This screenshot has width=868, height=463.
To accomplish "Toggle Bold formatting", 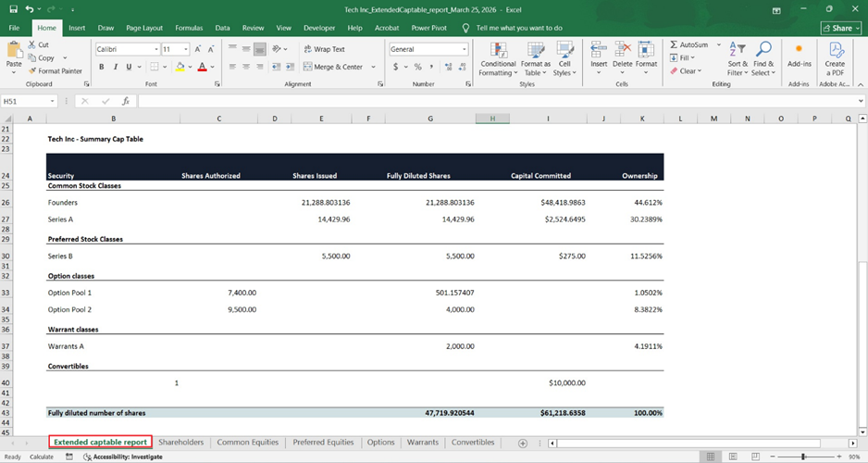I will click(102, 67).
